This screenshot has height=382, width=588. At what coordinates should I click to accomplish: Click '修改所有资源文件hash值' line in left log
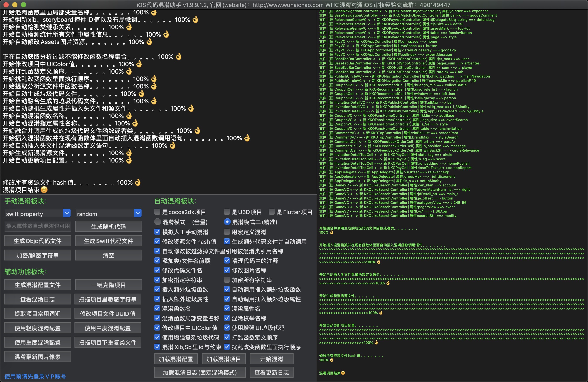[72, 182]
